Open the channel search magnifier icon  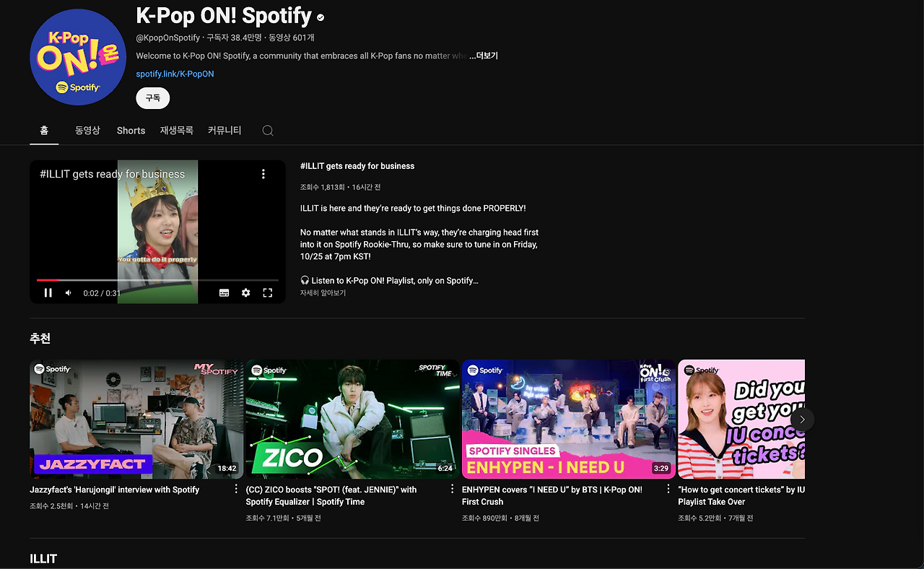tap(268, 131)
